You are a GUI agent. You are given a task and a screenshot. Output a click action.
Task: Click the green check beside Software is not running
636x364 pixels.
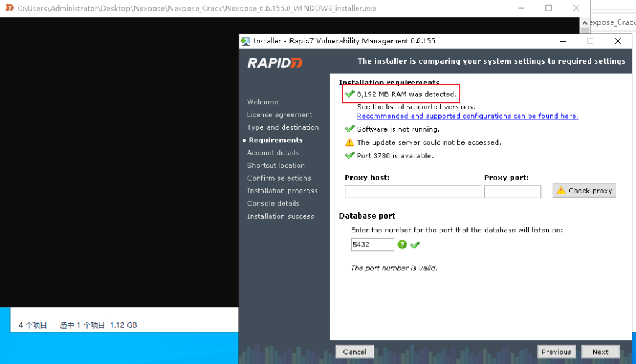(349, 129)
